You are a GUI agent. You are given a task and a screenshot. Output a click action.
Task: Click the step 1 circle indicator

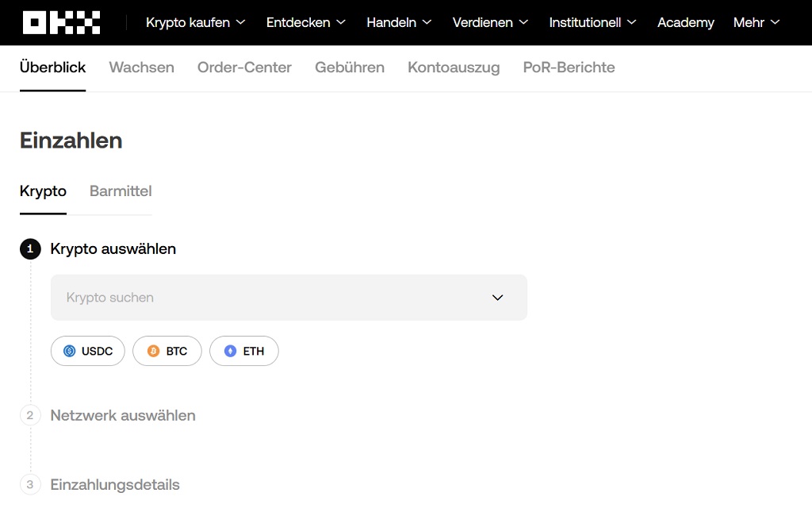[30, 248]
